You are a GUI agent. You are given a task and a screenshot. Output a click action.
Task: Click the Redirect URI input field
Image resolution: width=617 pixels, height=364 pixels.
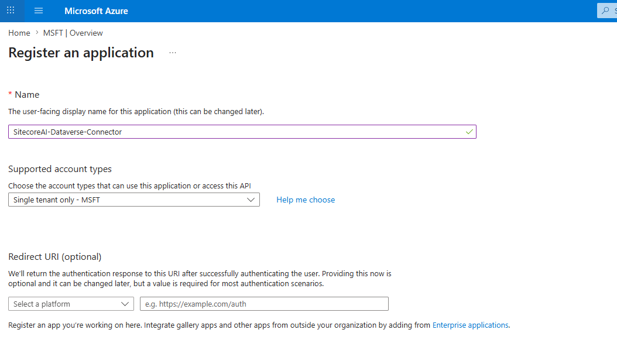264,304
